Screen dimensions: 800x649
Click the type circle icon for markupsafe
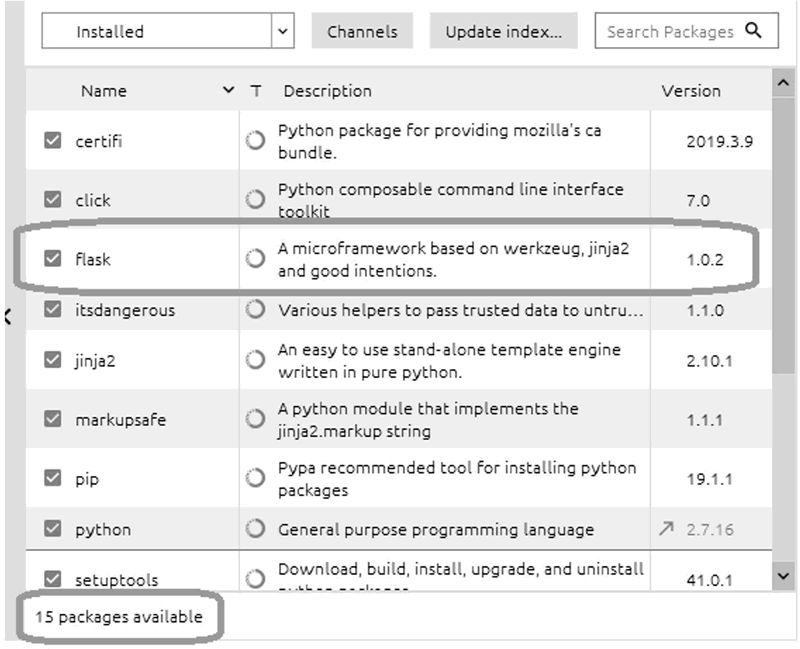point(255,419)
